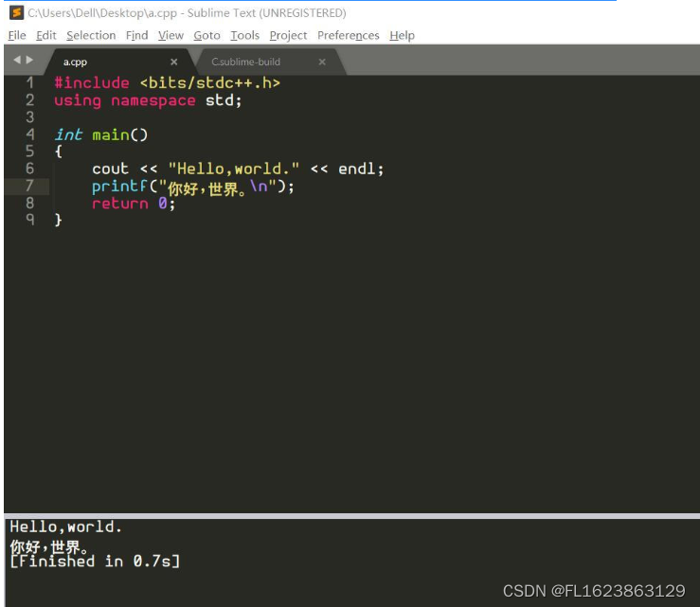
Task: Click line number 3 in the gutter
Action: coord(30,116)
